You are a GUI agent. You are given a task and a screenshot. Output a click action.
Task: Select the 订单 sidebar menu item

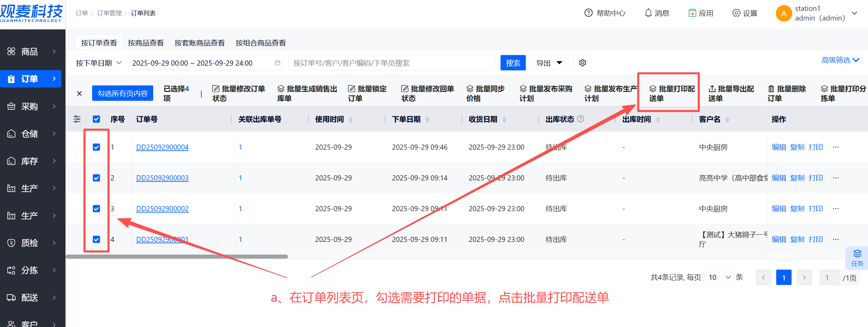coord(31,79)
